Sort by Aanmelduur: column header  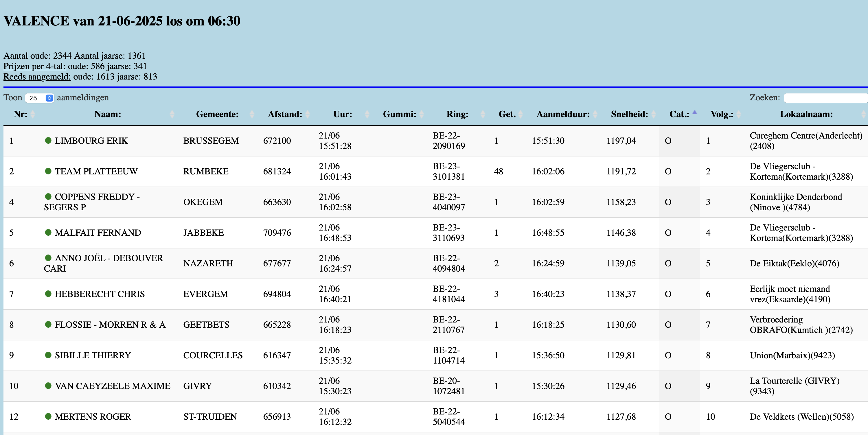tap(563, 114)
